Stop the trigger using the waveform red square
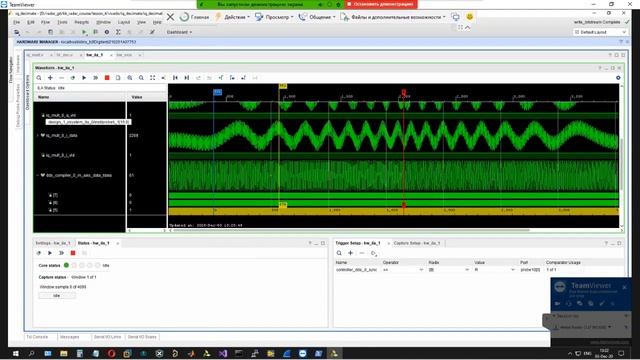Screen dimensions: 640x360 pyautogui.click(x=107, y=78)
